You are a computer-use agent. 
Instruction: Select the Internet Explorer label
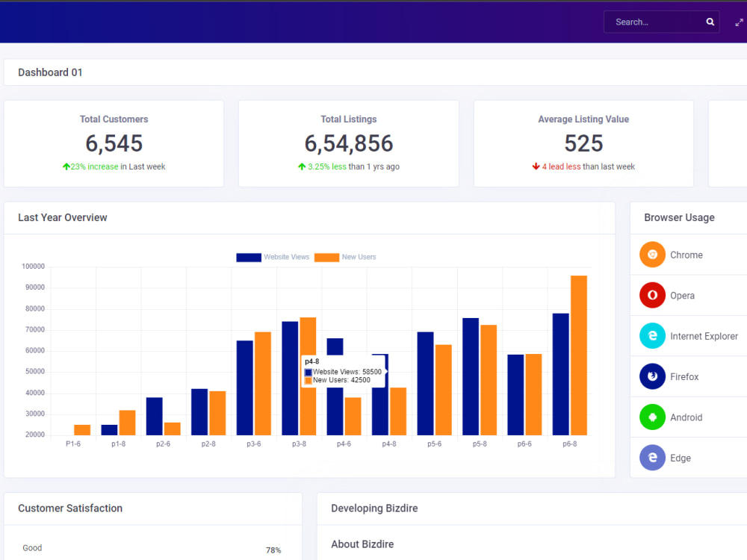click(704, 336)
